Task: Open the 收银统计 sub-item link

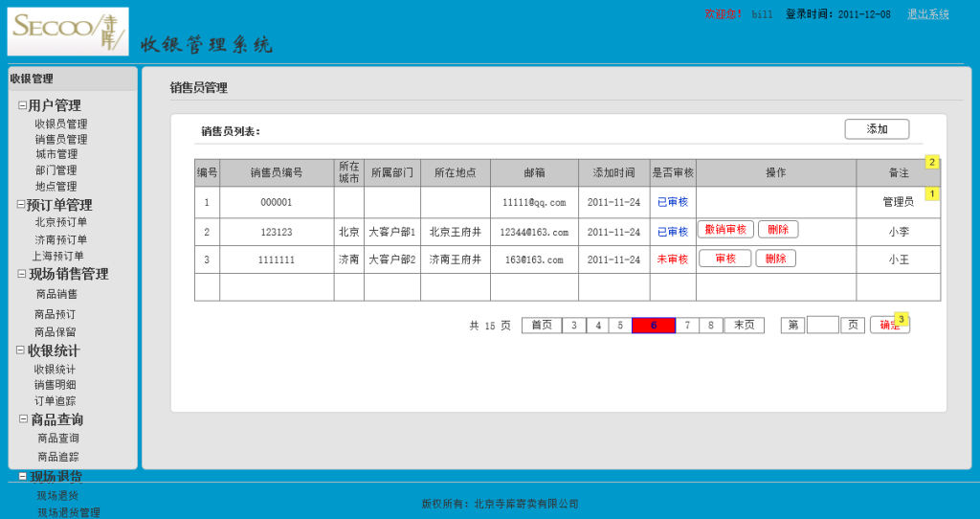Action: pyautogui.click(x=55, y=369)
